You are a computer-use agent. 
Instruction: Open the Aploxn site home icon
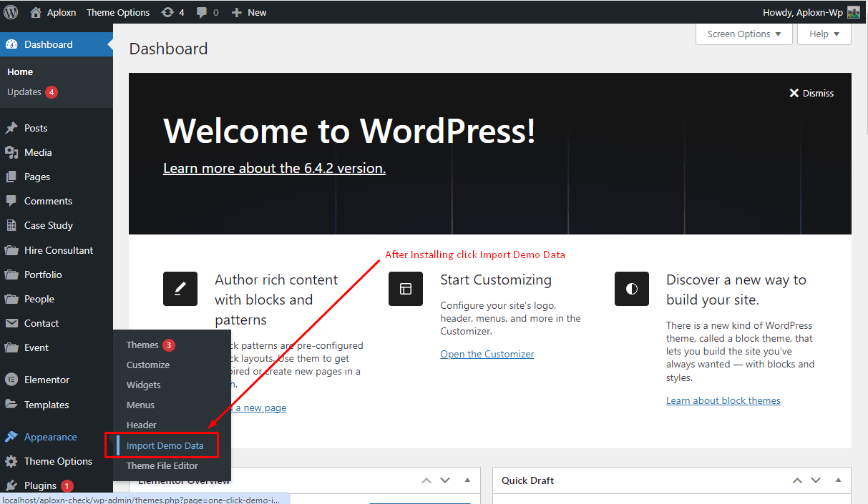point(36,12)
